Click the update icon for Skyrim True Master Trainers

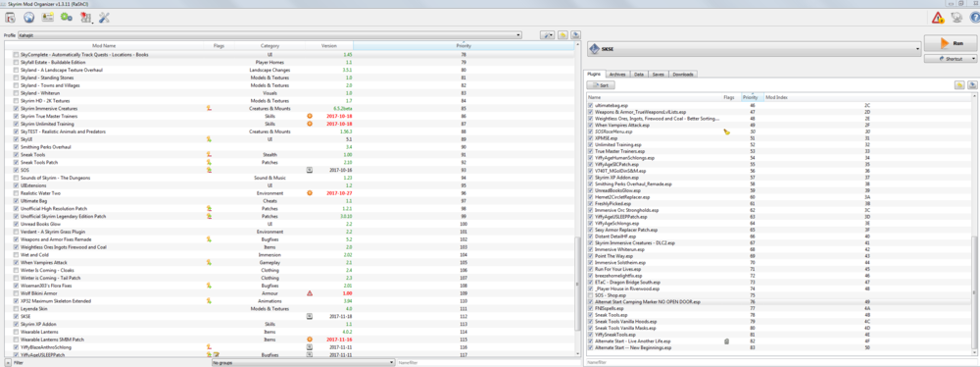tap(309, 117)
